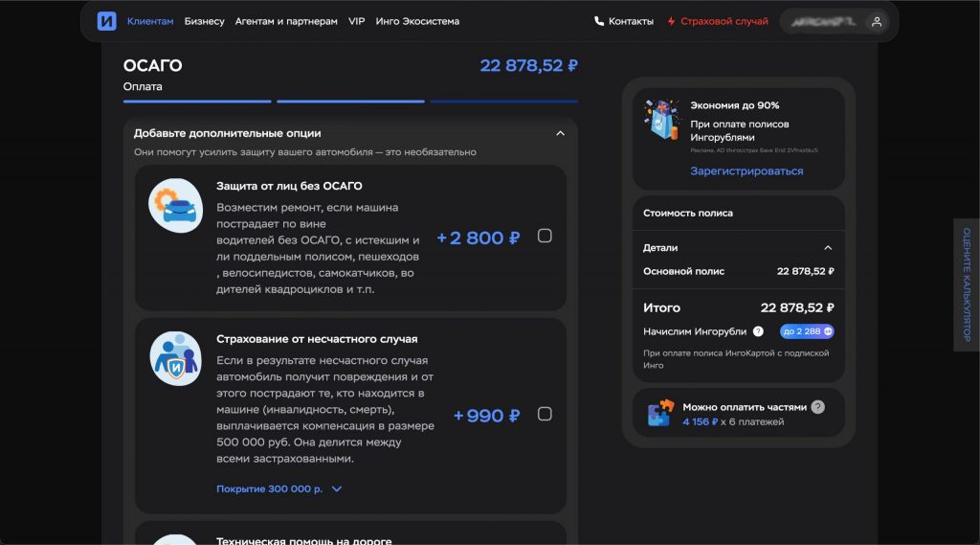Click help icon next to Начислим Ингорубли
The width and height of the screenshot is (980, 545).
click(758, 331)
